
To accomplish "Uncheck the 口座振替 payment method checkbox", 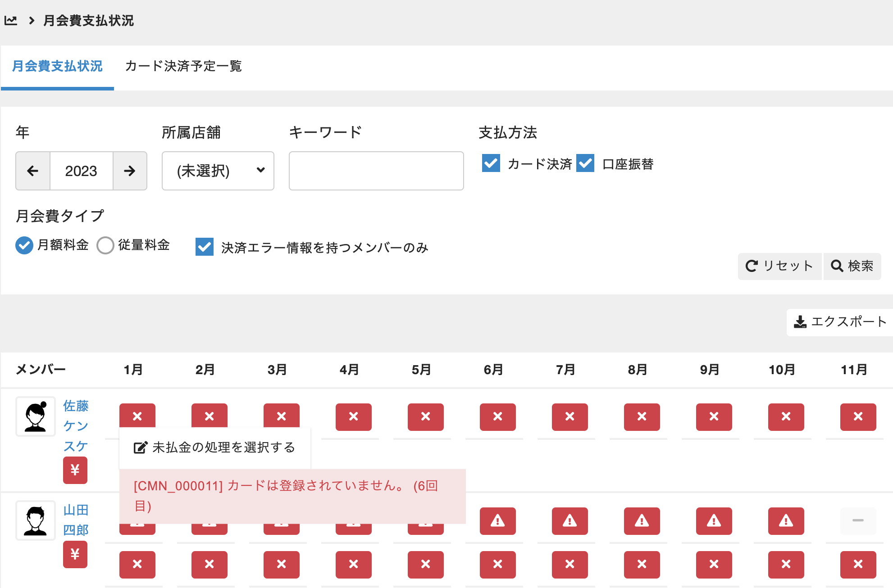I will [585, 163].
